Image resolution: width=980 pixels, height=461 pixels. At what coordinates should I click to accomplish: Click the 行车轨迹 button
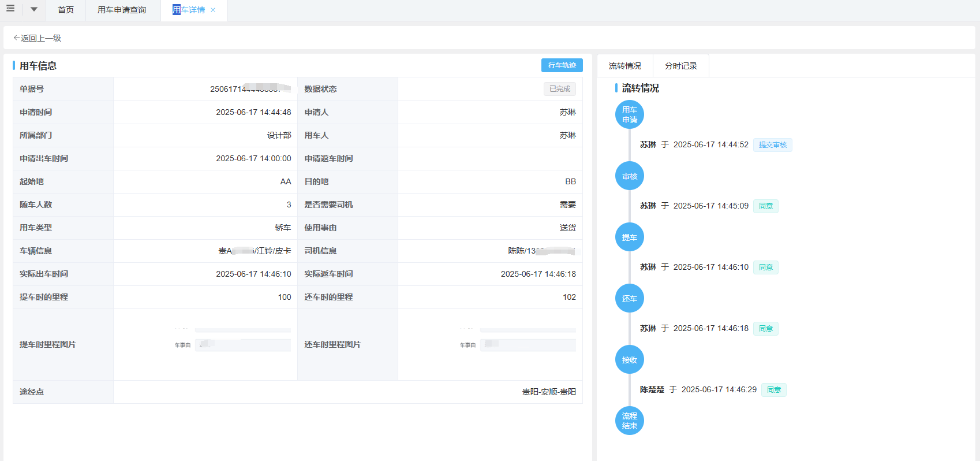coord(562,65)
